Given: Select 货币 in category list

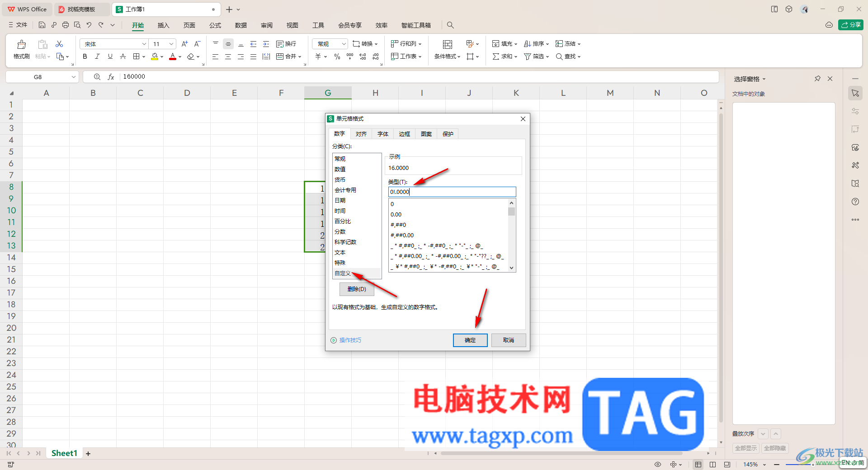Looking at the screenshot, I should (357, 180).
